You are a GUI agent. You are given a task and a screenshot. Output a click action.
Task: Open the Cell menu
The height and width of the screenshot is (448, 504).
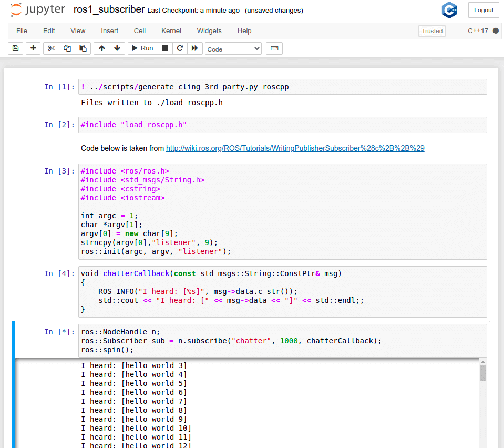point(140,31)
